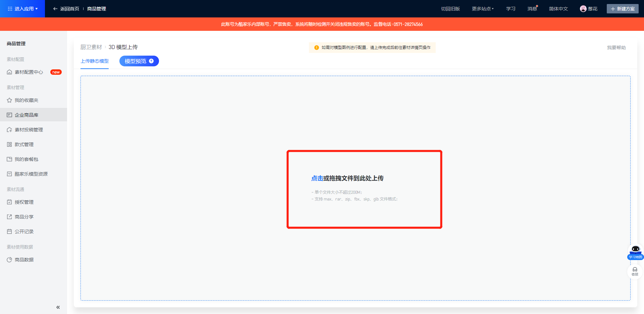
Task: Click the question mark on 模型预览
Action: click(151, 61)
